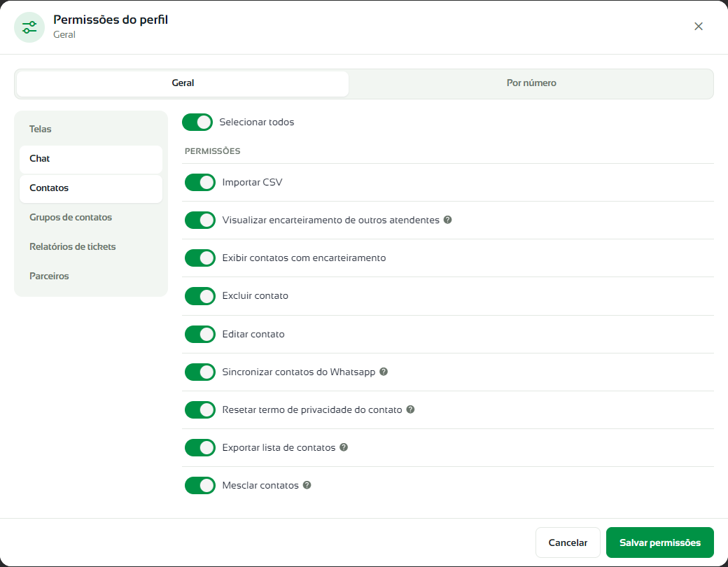Toggle Exibir contatos com encarteiramento
This screenshot has height=567, width=728.
[200, 258]
